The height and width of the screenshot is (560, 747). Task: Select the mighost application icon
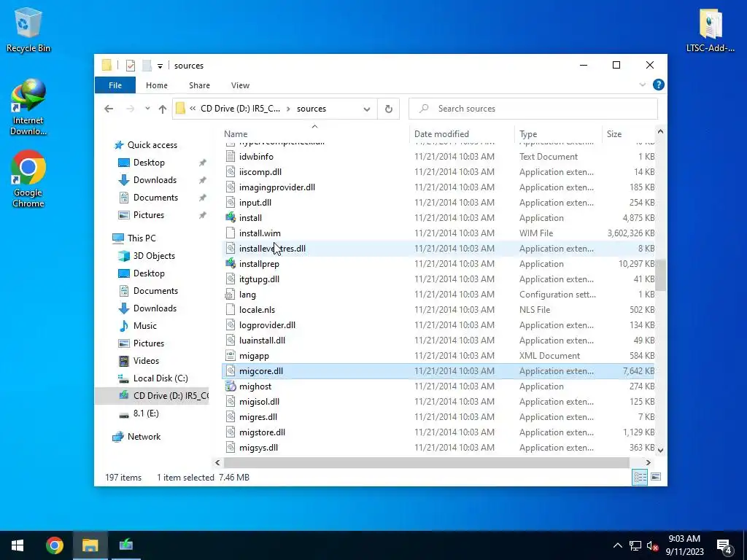click(231, 386)
